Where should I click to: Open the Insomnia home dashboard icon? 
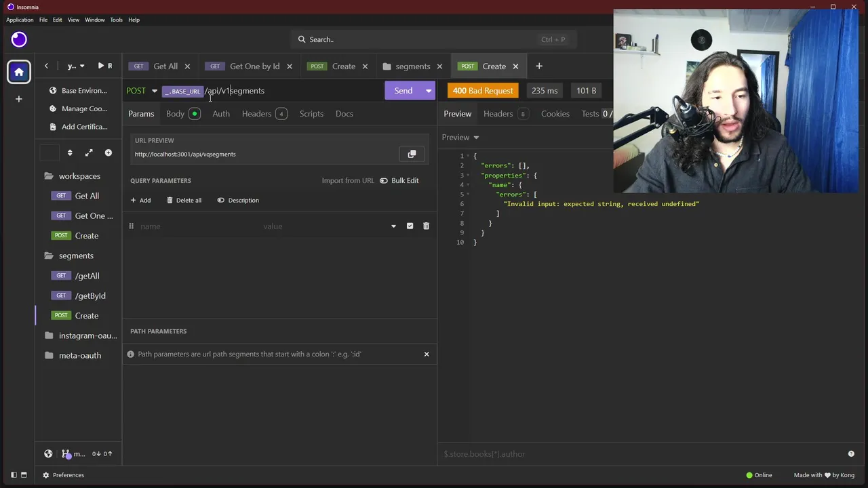coord(19,72)
